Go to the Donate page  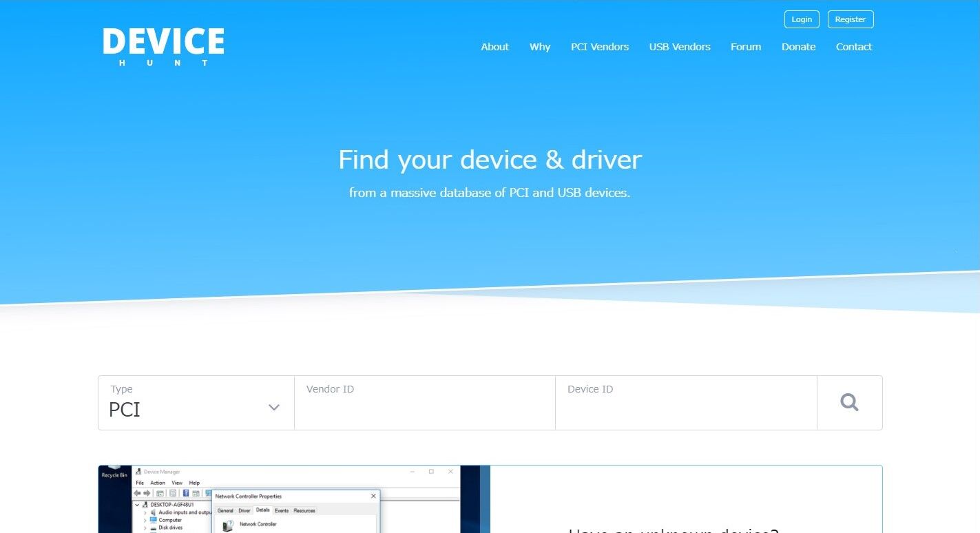pos(799,47)
